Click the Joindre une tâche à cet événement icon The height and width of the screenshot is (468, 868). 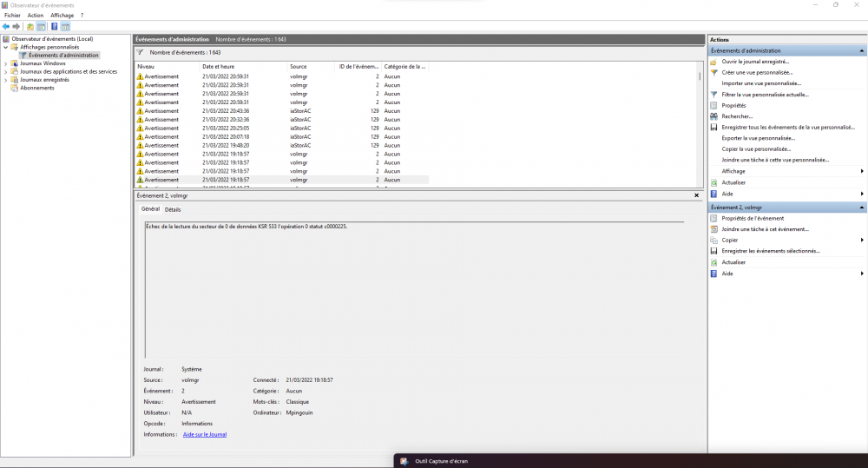[713, 229]
